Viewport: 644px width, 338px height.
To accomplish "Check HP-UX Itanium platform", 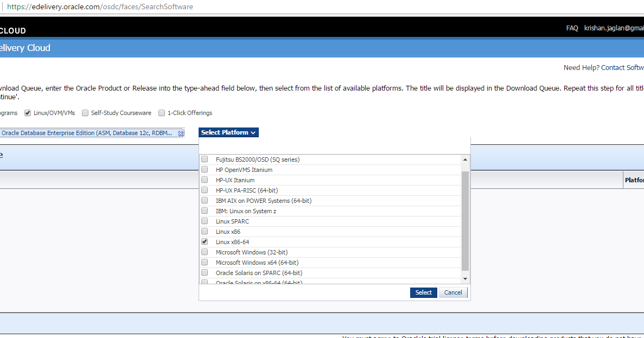I will click(x=205, y=180).
